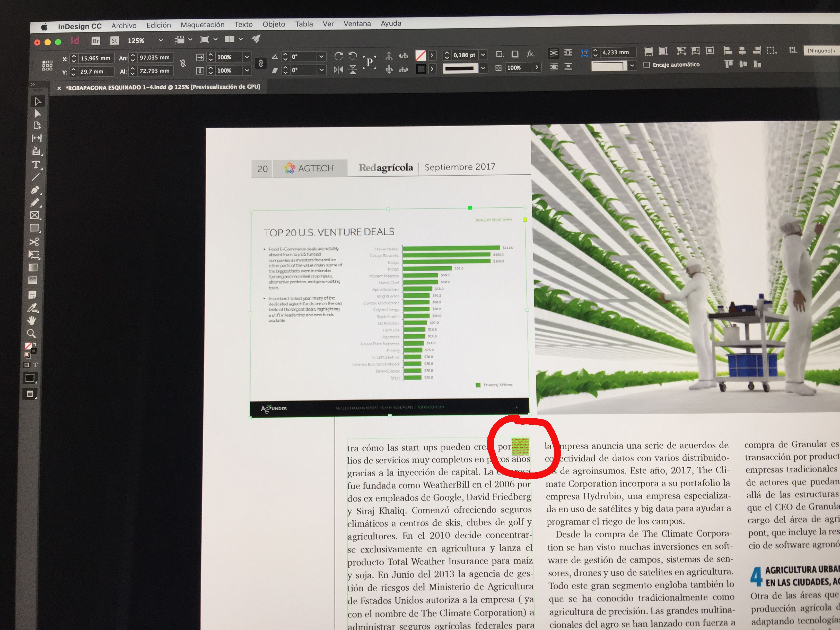Image resolution: width=840 pixels, height=630 pixels.
Task: Select the Content Collector tool
Action: click(x=37, y=151)
